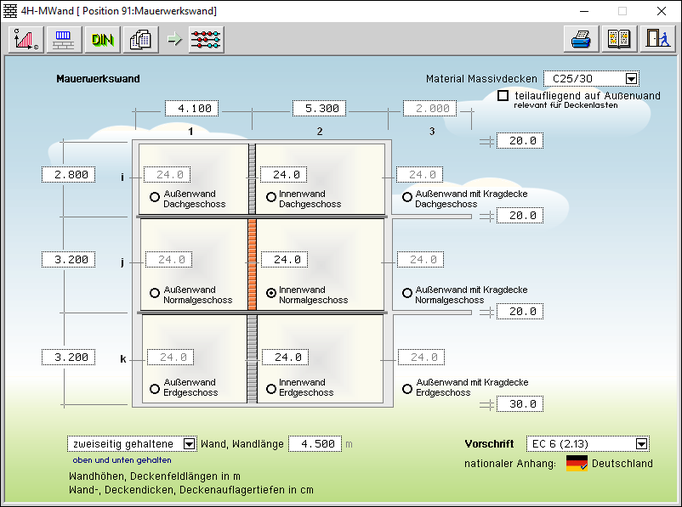The width and height of the screenshot is (682, 507).
Task: Click the green DIN standards icon
Action: pyautogui.click(x=102, y=40)
